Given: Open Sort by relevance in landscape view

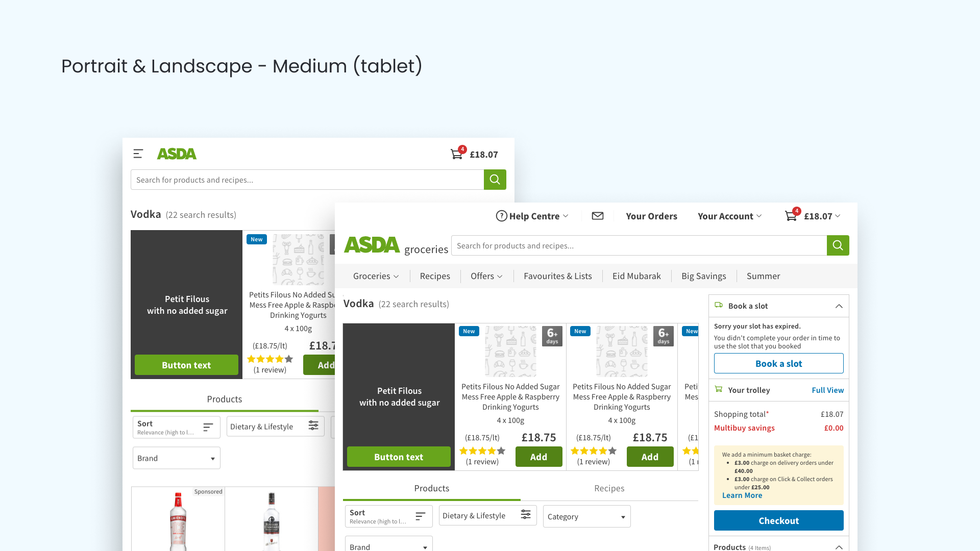Looking at the screenshot, I should click(x=388, y=516).
